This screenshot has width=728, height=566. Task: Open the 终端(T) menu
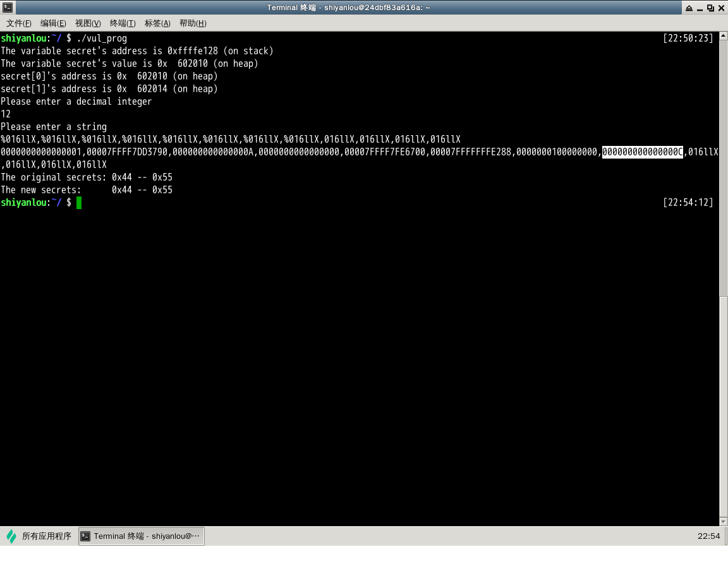click(123, 23)
